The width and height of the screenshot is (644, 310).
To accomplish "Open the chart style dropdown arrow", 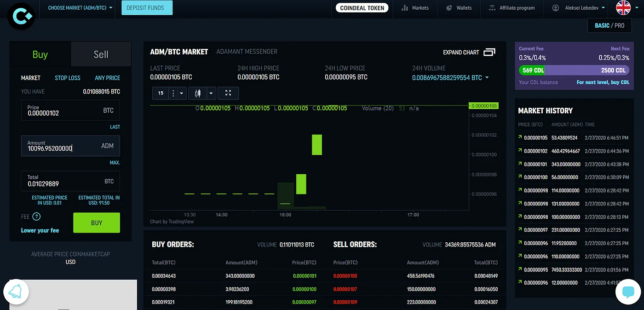I will point(211,93).
